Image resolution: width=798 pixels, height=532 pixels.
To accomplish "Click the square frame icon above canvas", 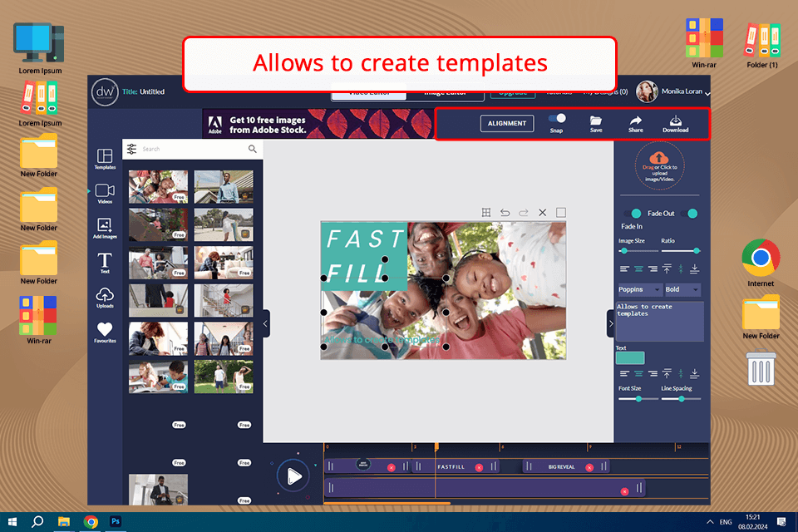I will (x=561, y=212).
